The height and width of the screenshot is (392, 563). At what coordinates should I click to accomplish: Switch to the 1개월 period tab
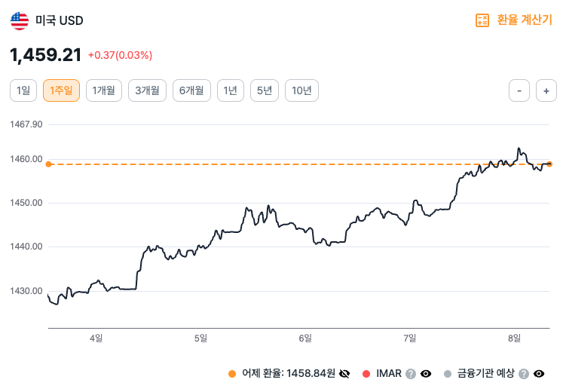(x=103, y=90)
